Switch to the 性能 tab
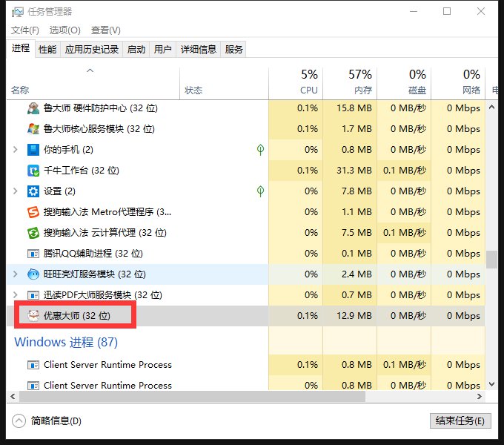The width and height of the screenshot is (504, 445). (47, 49)
